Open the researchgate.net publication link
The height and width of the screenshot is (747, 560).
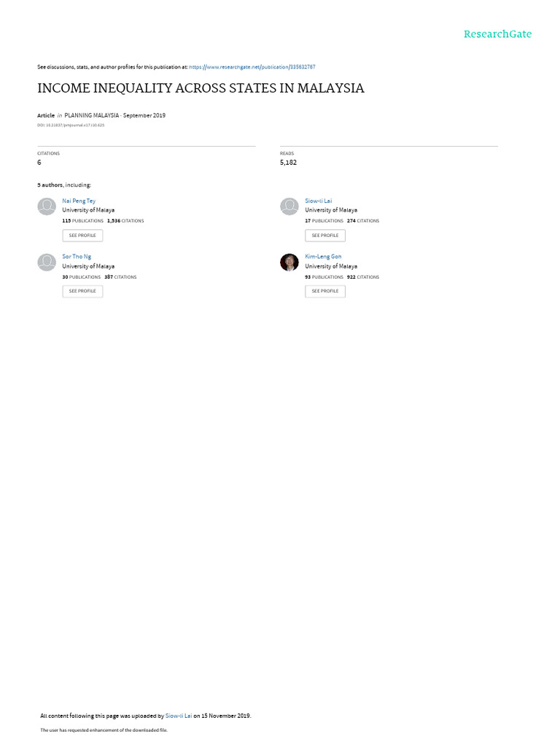[x=252, y=67]
